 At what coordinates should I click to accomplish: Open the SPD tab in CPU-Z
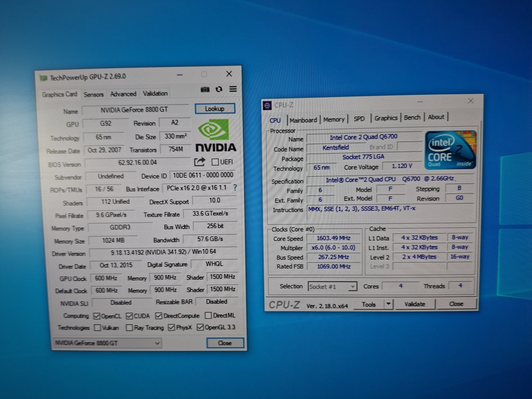point(359,119)
